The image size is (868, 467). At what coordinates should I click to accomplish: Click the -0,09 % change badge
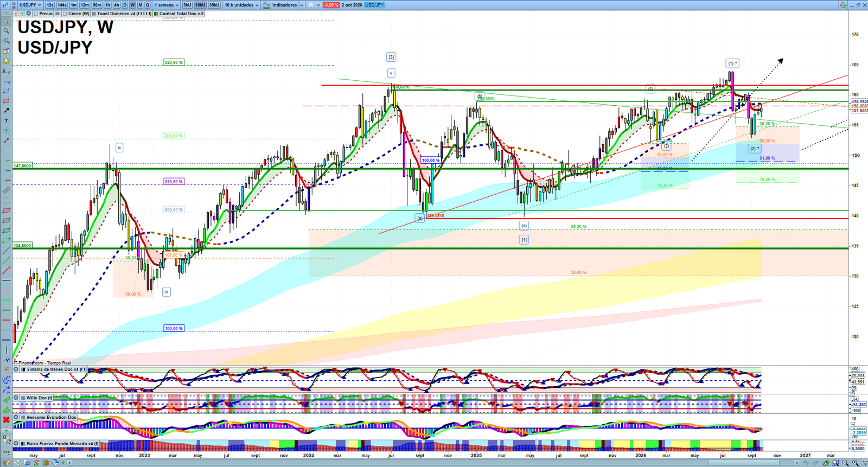[x=331, y=5]
